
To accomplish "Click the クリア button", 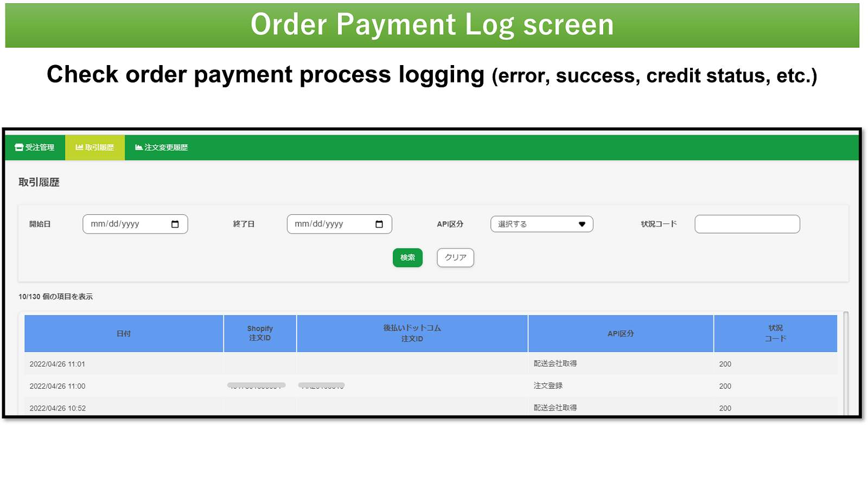I will pos(455,258).
